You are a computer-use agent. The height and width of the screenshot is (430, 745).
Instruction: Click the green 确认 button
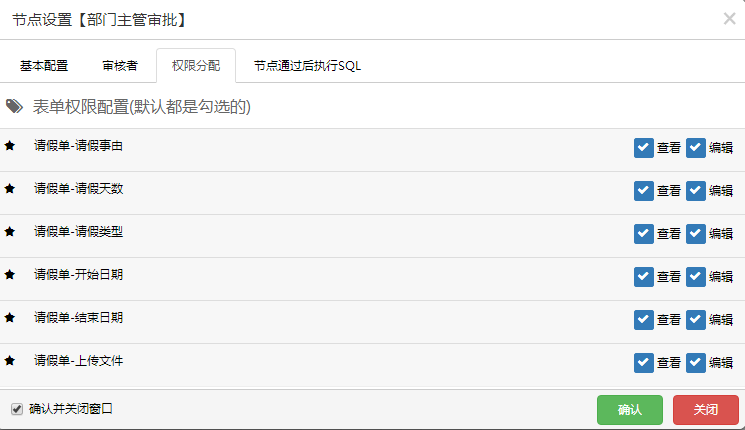coord(630,410)
